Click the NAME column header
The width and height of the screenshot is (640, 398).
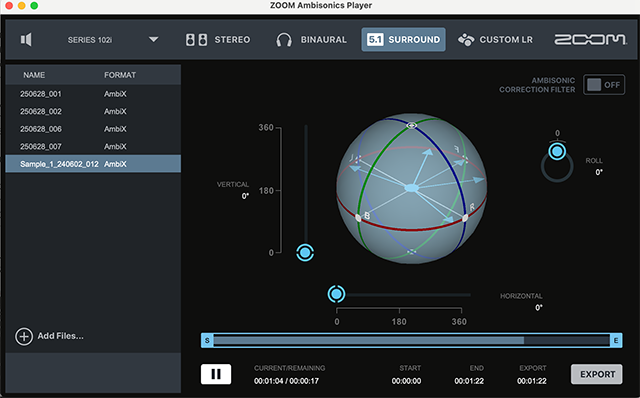(x=34, y=75)
